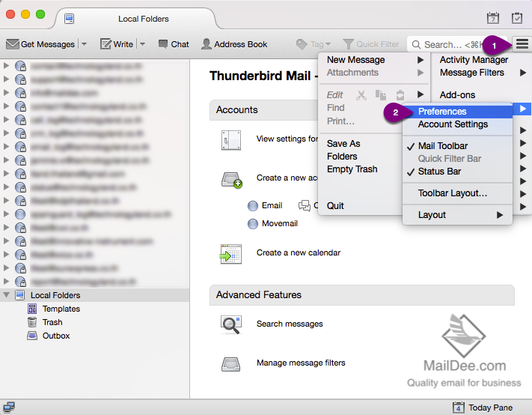This screenshot has width=532, height=415.
Task: Expand the Edit submenu arrow
Action: point(421,94)
